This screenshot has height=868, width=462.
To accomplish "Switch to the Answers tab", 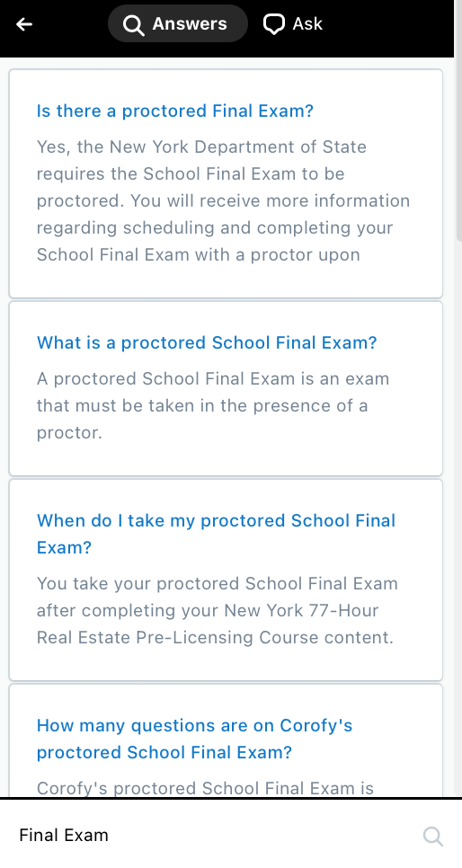I will click(x=178, y=23).
